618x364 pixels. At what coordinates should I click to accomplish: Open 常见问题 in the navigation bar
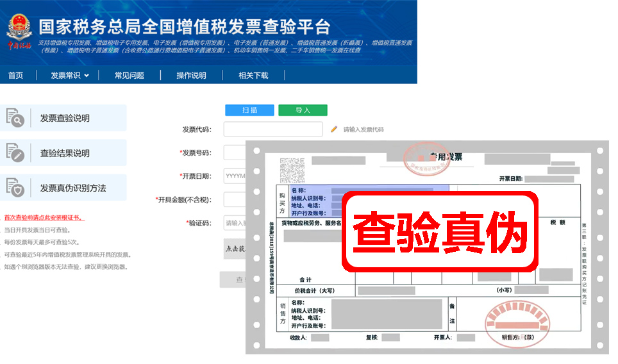(x=129, y=75)
